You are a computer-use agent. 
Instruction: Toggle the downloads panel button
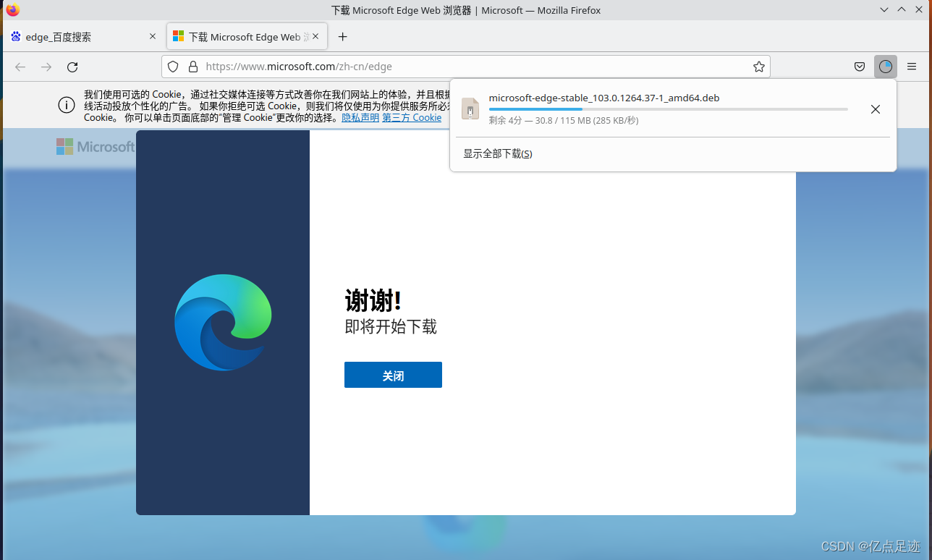(x=886, y=67)
